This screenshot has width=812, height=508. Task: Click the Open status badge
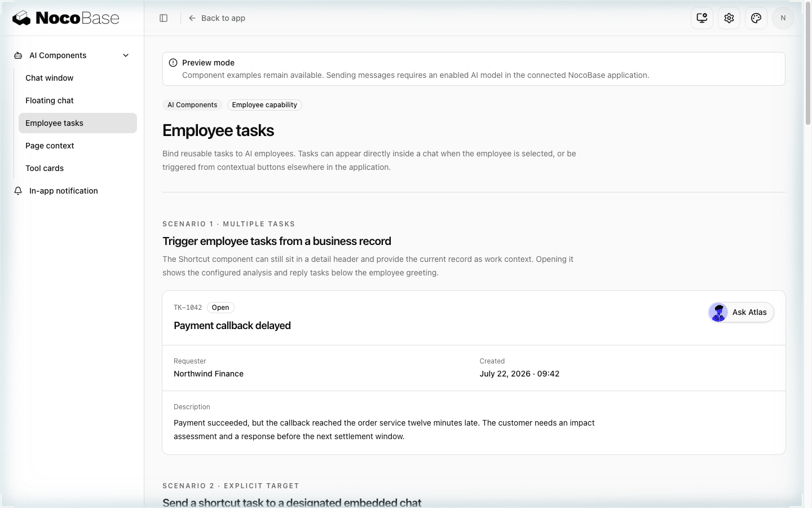click(x=220, y=308)
